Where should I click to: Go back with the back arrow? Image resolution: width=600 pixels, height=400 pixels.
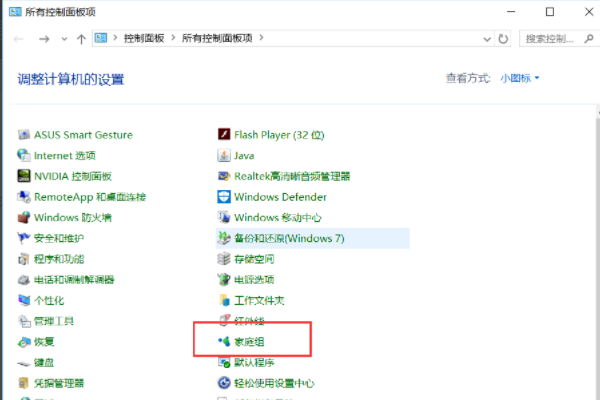click(18, 39)
